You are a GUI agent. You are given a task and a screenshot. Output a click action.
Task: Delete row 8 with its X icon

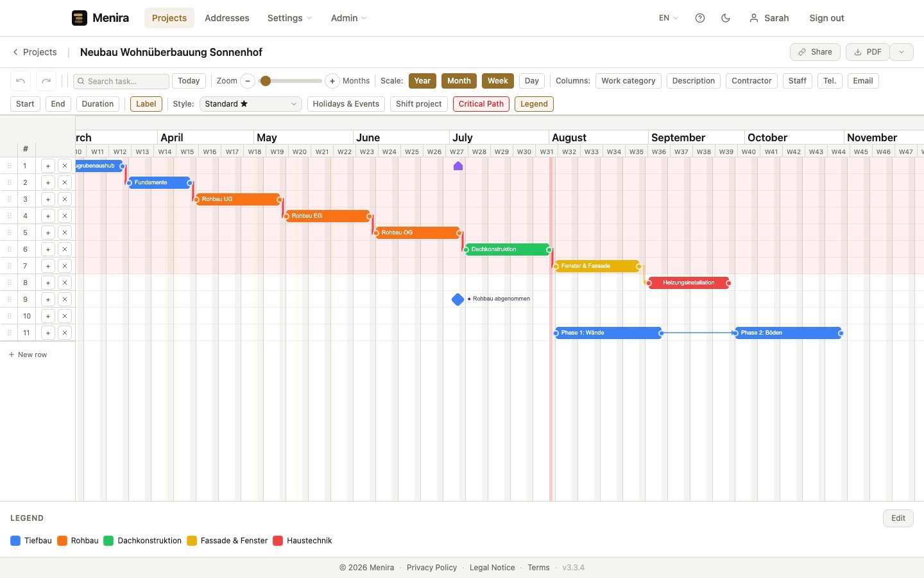click(x=65, y=283)
